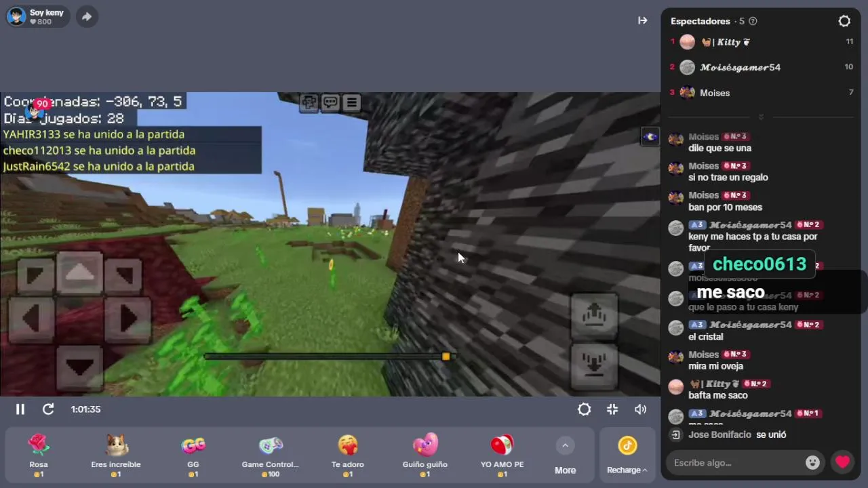Expand the spectators ranking list chevron
The image size is (868, 488).
[x=761, y=117]
